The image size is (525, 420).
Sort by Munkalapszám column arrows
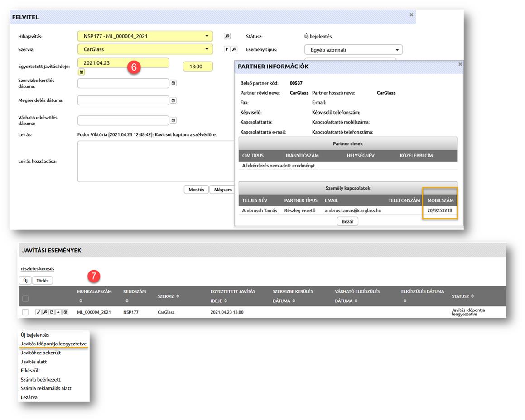coord(80,301)
